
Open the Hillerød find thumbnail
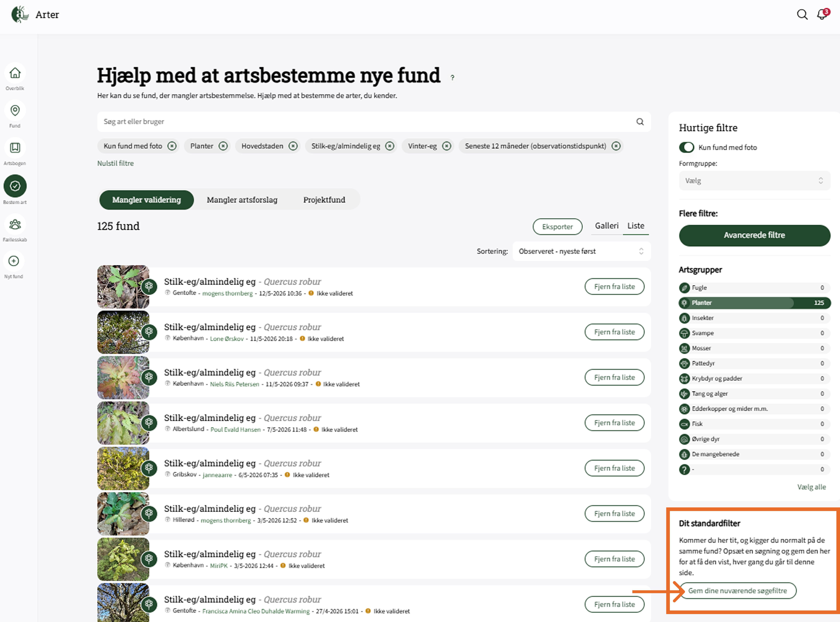pos(123,514)
